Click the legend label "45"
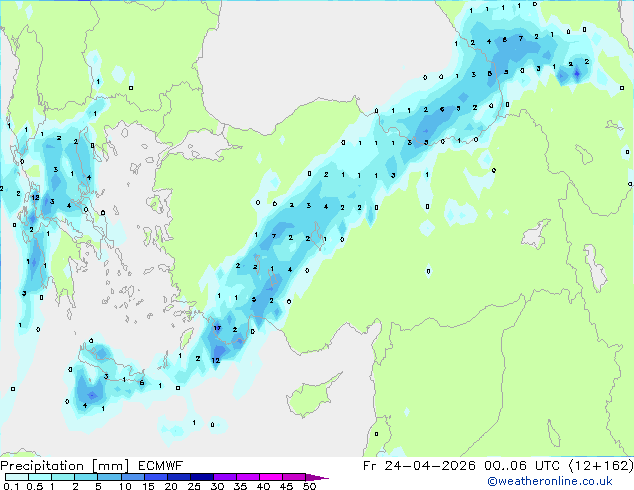This screenshot has width=634, height=490. coord(286,486)
